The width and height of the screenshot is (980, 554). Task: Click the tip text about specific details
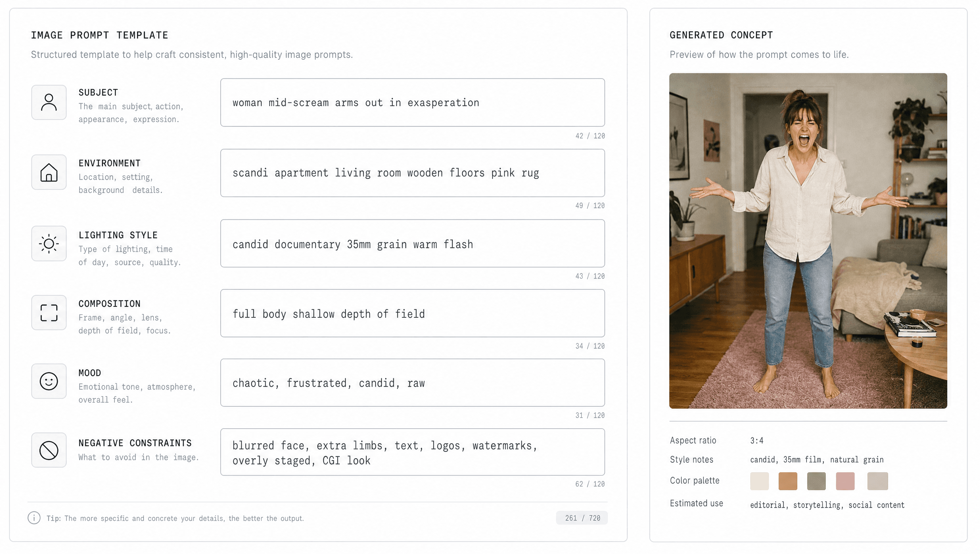[175, 518]
